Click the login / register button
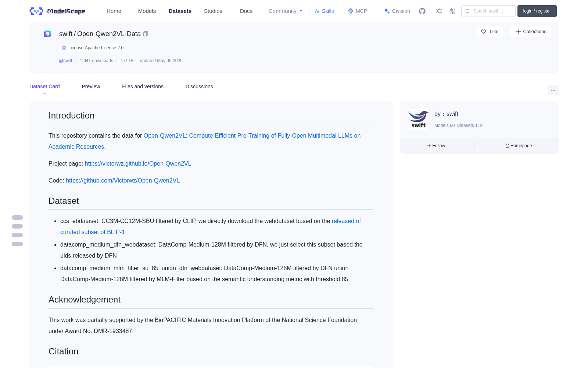The image size is (588, 368). (537, 11)
